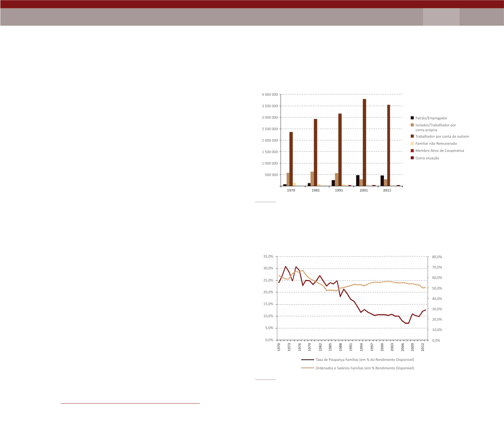This screenshot has height=423, width=504.
Task: Click the '15,0%' left axis label
Action: tap(268, 304)
